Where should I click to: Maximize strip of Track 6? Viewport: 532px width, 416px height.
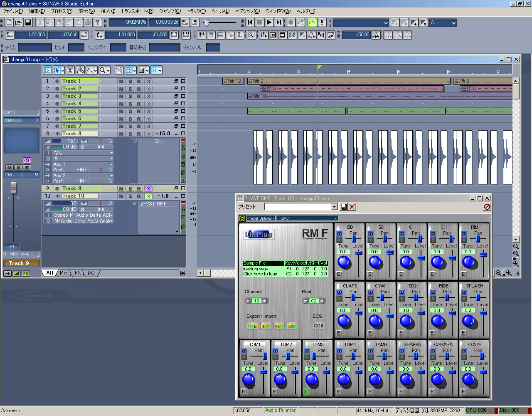(x=183, y=119)
